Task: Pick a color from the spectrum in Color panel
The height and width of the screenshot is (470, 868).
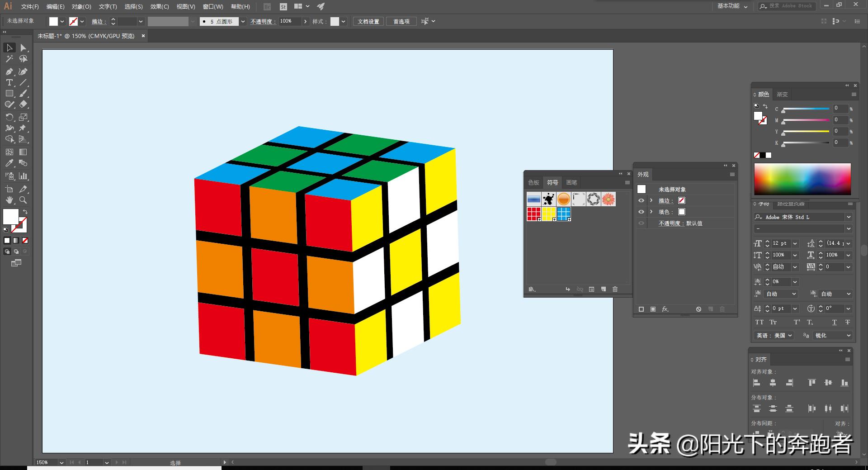Action: click(x=802, y=179)
